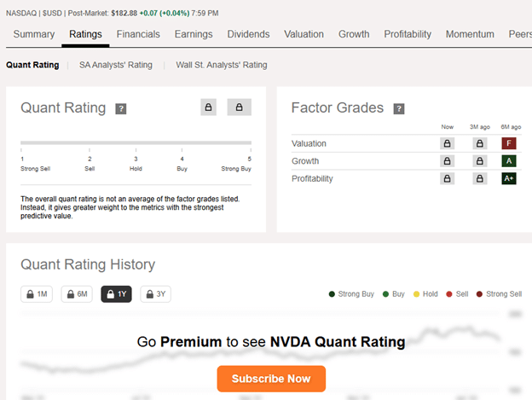
Task: Click Growth grade lock under Now column
Action: pyautogui.click(x=448, y=161)
